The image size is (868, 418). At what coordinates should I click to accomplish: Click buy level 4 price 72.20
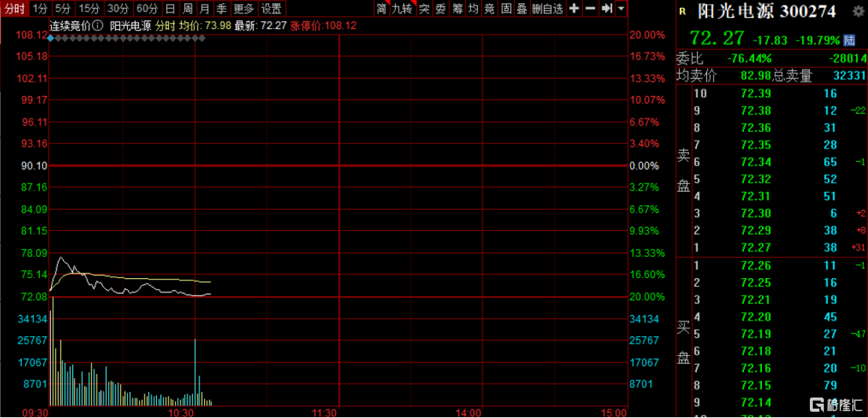[x=757, y=317]
